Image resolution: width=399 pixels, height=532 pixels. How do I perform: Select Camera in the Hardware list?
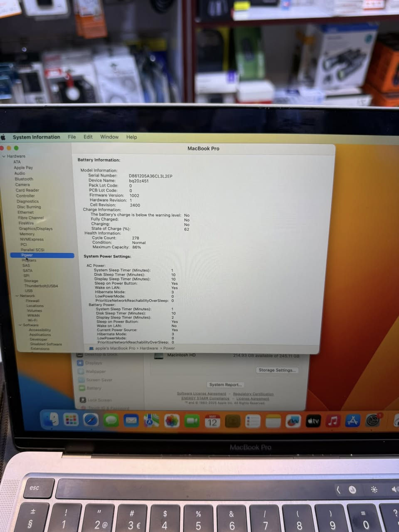tap(23, 185)
